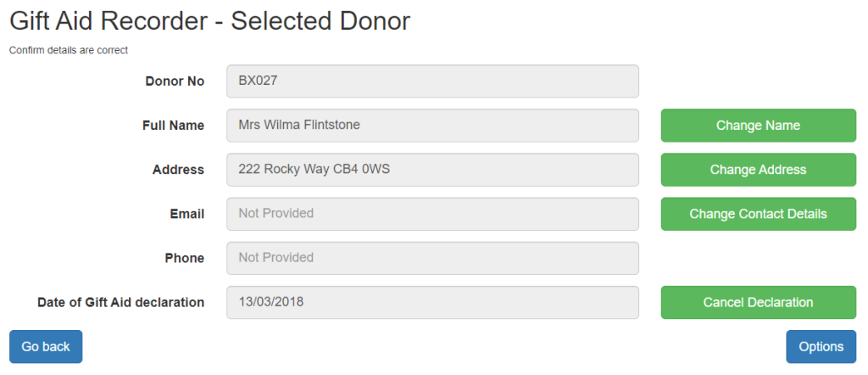868x375 pixels.
Task: Select the Change Contact Details button
Action: (758, 214)
